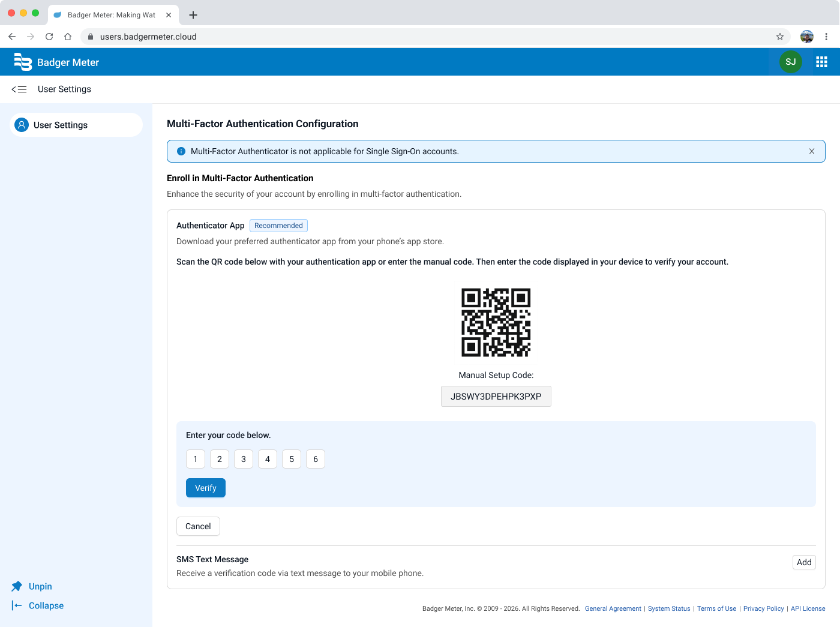Open the SJ user avatar menu

pyautogui.click(x=791, y=62)
